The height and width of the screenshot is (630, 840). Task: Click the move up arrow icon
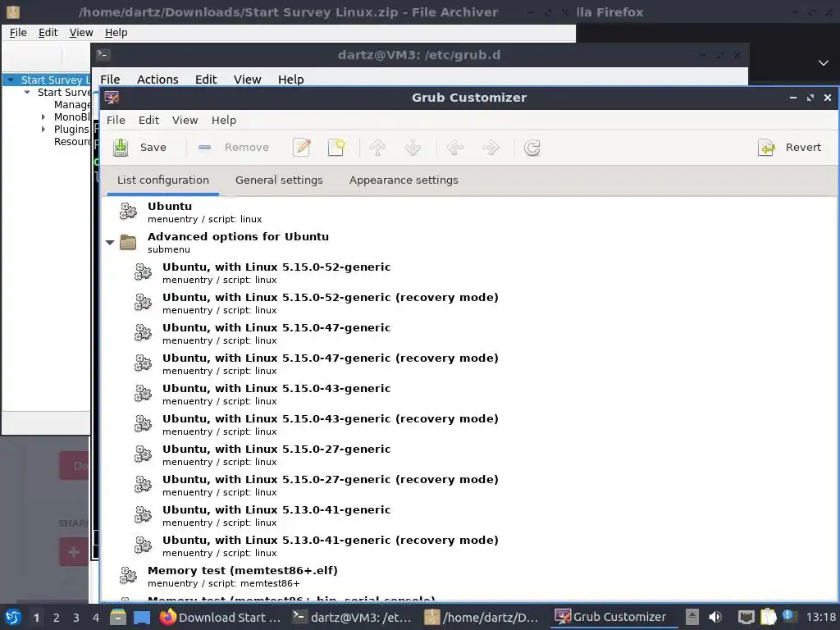pyautogui.click(x=377, y=148)
